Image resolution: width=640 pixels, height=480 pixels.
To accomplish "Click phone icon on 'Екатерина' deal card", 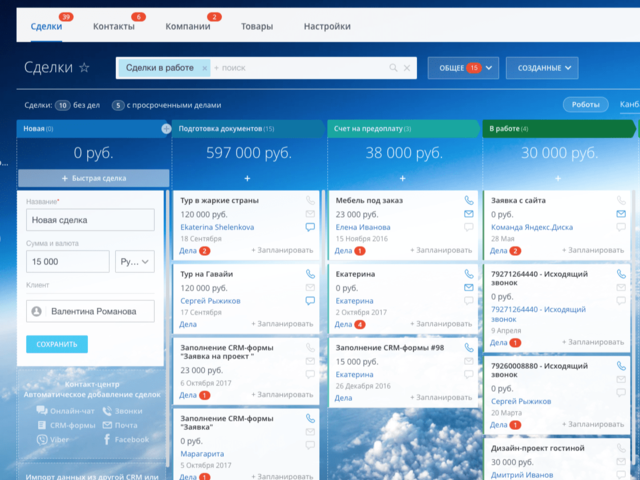I will pyautogui.click(x=469, y=274).
